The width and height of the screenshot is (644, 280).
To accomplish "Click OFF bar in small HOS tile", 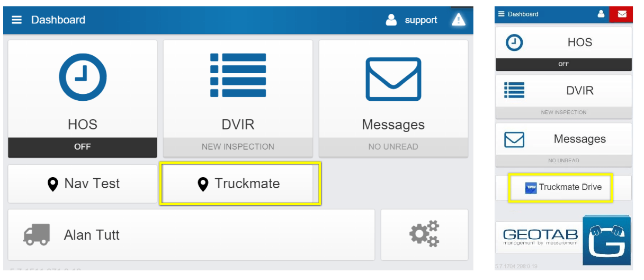I will pyautogui.click(x=563, y=64).
